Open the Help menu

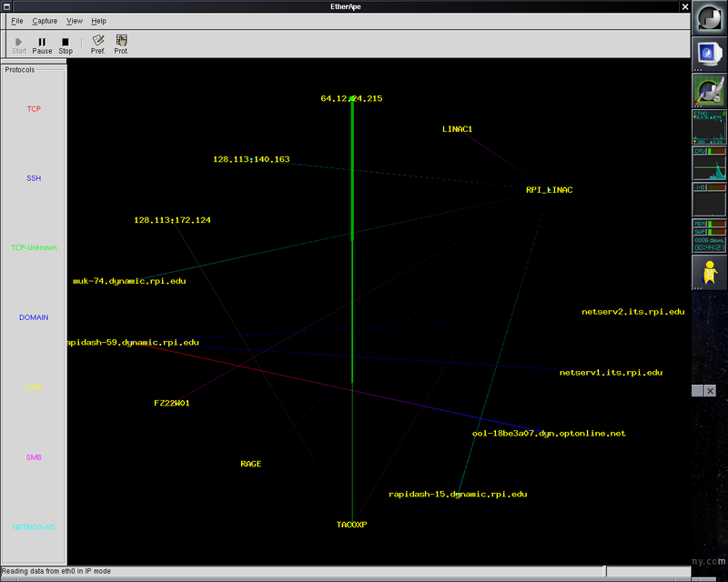tap(98, 21)
